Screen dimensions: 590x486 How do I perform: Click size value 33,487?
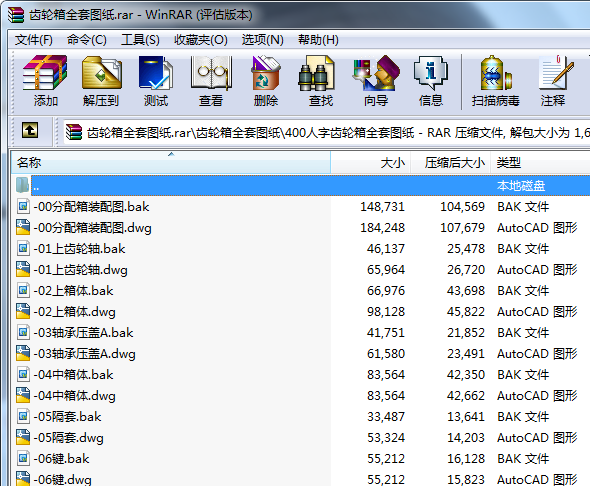(386, 417)
